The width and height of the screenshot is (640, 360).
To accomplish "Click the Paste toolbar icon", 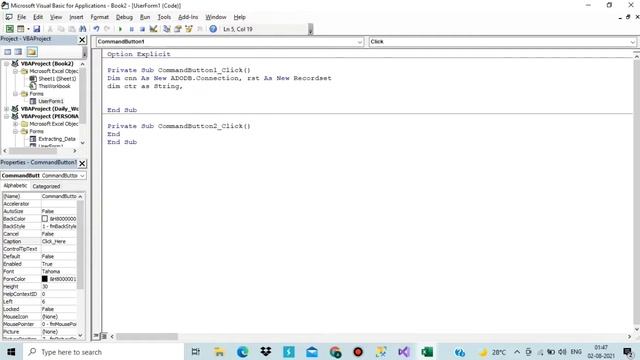I will pos(72,29).
